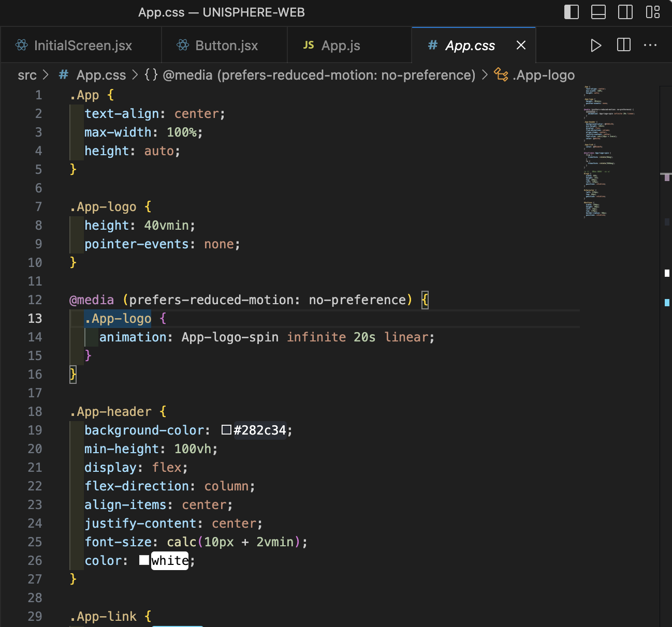Click the CSS hash icon on App.css tab

tap(433, 45)
